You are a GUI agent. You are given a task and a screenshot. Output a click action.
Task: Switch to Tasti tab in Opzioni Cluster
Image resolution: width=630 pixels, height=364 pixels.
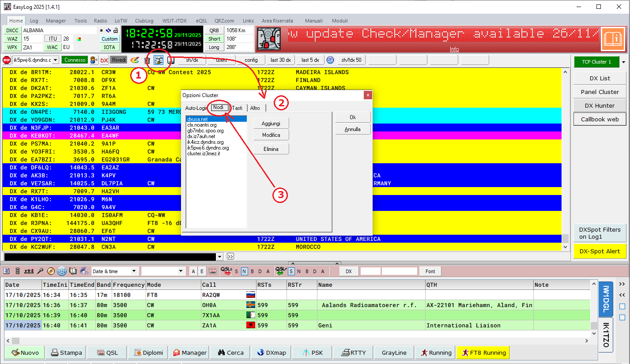237,108
